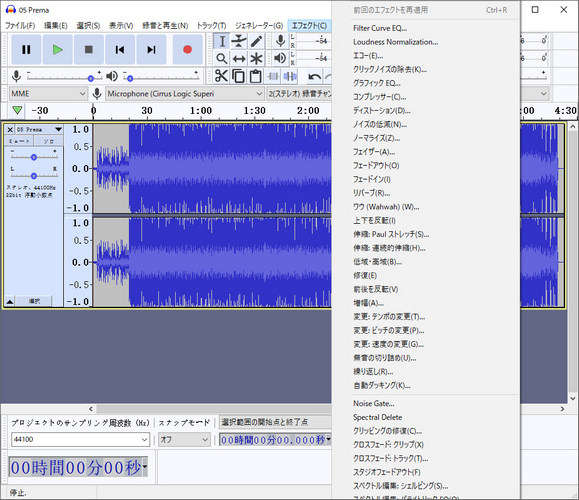Skip to start of the track
The height and width of the screenshot is (500, 579).
(120, 49)
